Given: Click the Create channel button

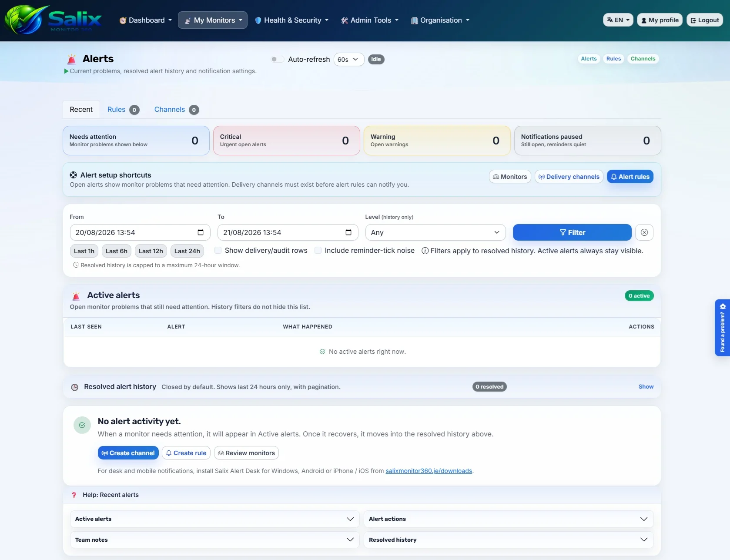Looking at the screenshot, I should pos(128,453).
